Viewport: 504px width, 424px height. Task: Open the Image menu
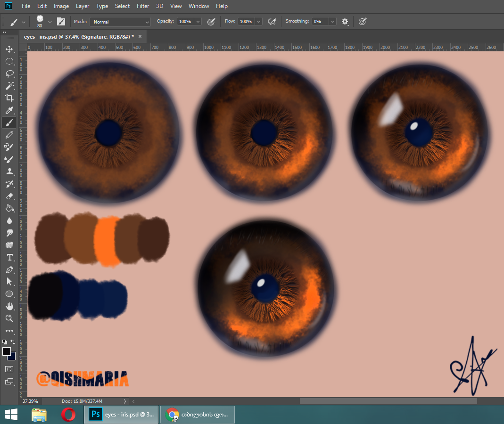click(61, 6)
